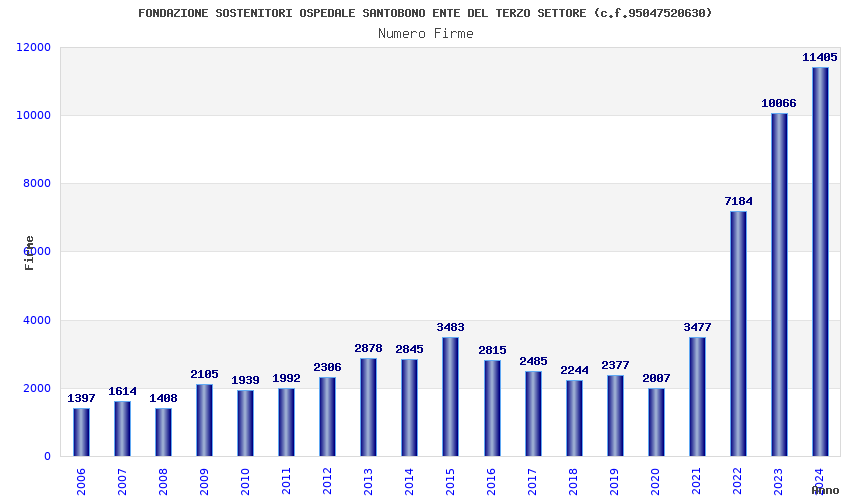Click the value label 2007

(656, 378)
